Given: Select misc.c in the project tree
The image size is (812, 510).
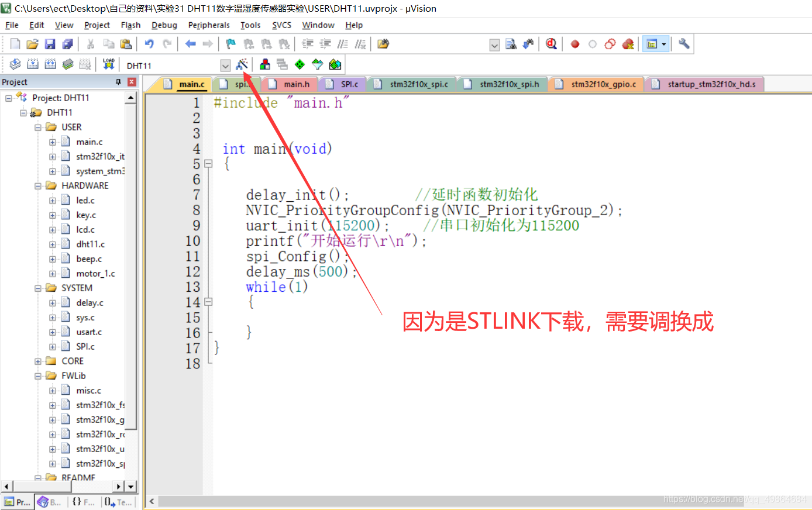Looking at the screenshot, I should coord(88,391).
